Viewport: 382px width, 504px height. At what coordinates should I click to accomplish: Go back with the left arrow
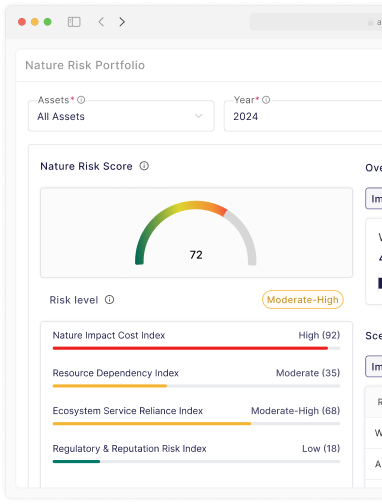101,22
